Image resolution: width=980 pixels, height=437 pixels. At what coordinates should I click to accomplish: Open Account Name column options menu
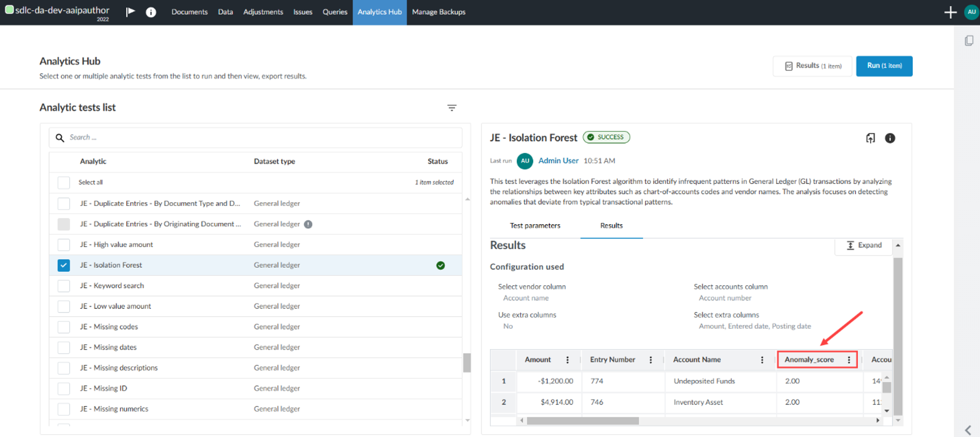[x=762, y=360]
